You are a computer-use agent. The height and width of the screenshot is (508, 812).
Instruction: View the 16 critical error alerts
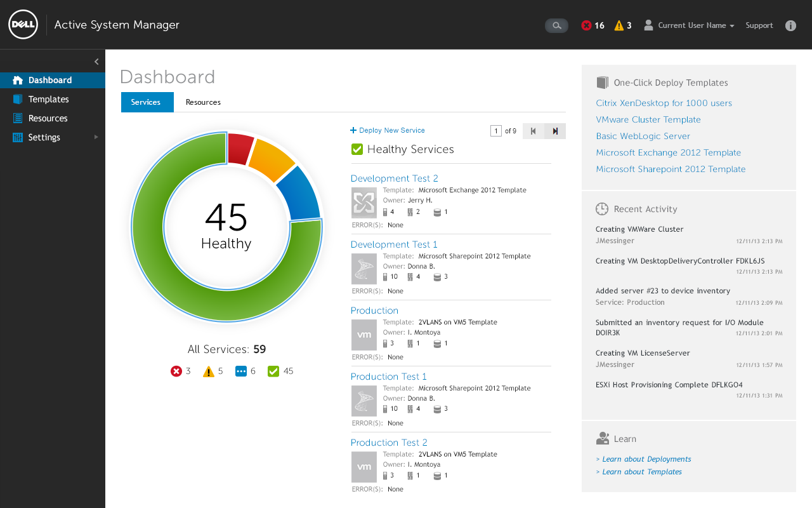coord(593,25)
